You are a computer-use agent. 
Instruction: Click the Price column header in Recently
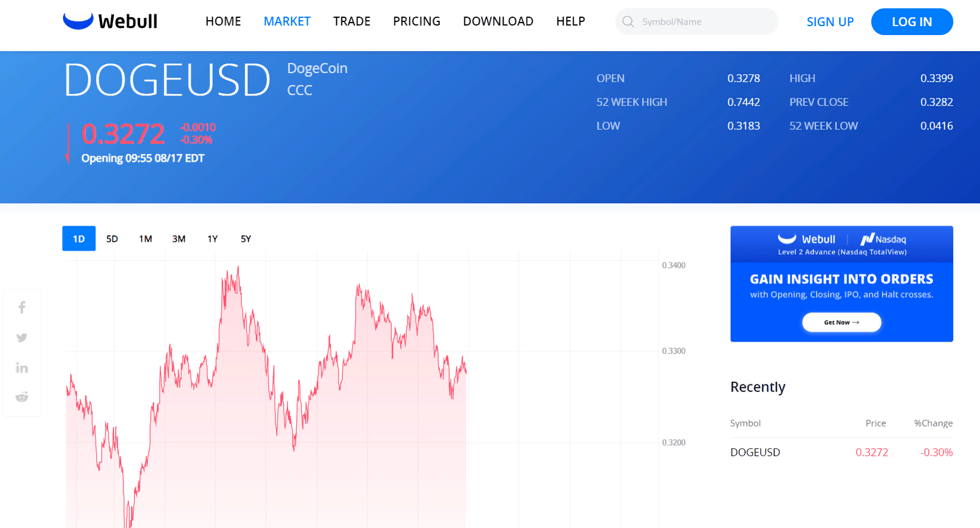(875, 423)
